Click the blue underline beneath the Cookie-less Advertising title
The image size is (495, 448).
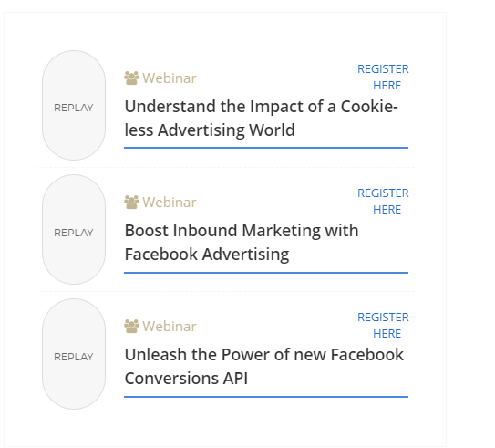pos(266,148)
